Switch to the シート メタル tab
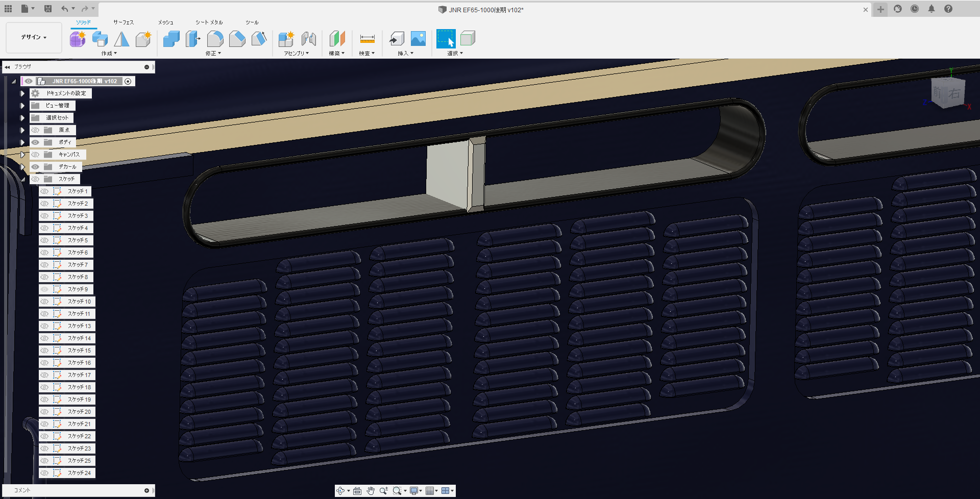This screenshot has width=980, height=499. [x=209, y=22]
